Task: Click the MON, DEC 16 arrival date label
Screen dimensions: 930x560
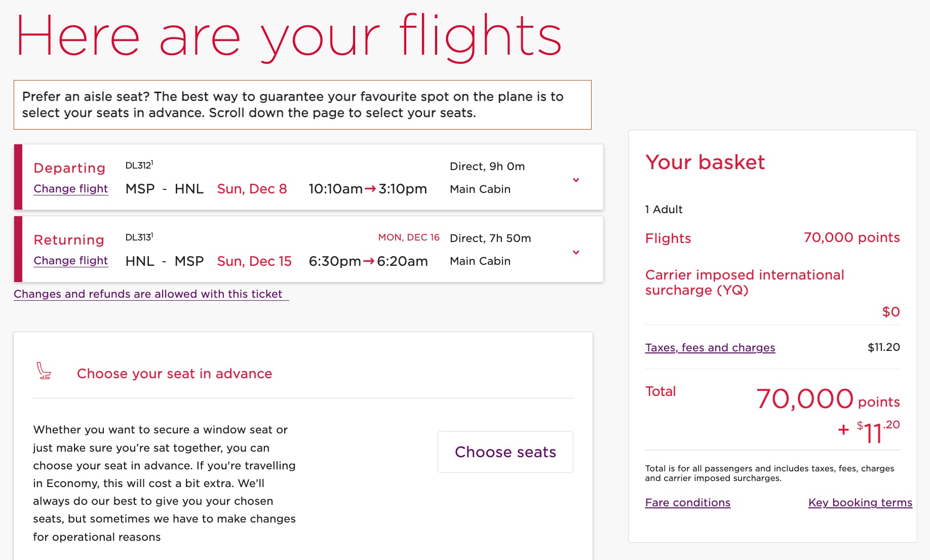Action: 408,237
